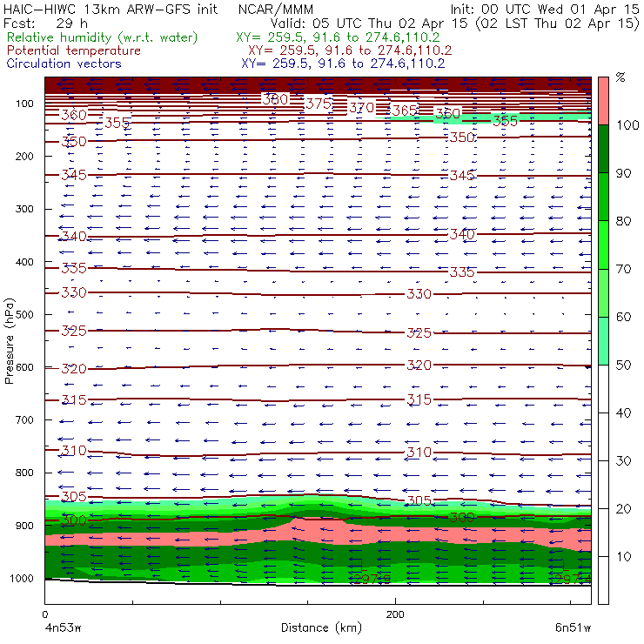This screenshot has height=644, width=644.
Task: Click the '380' potential temperature contour label
Action: (276, 99)
